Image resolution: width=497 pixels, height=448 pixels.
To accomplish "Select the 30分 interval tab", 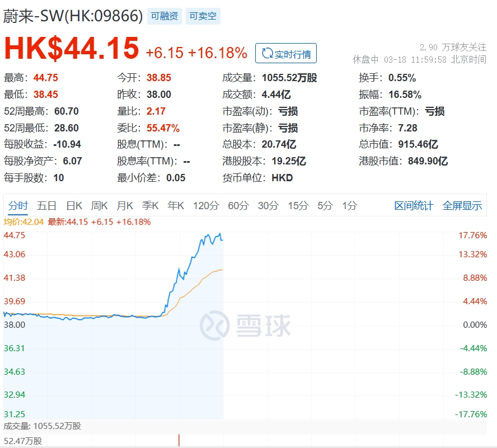I will point(268,206).
